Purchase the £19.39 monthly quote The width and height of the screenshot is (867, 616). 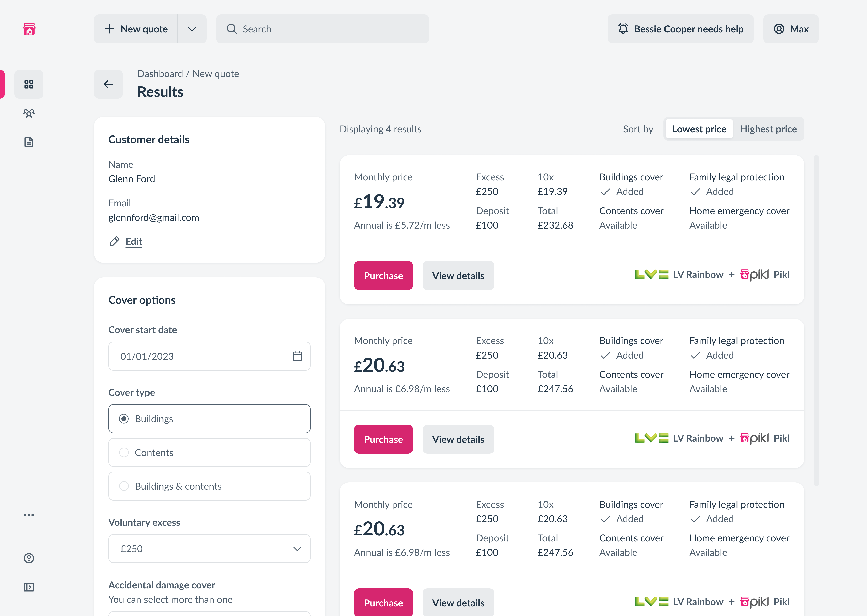[383, 276]
